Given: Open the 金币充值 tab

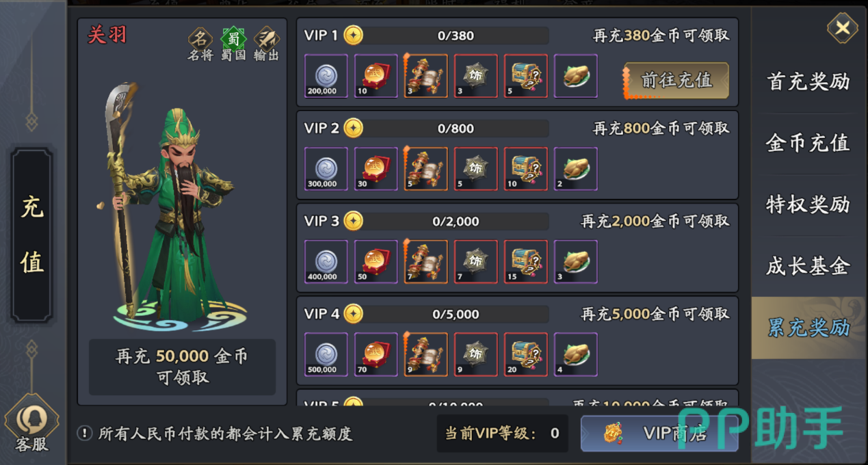Looking at the screenshot, I should pyautogui.click(x=808, y=143).
